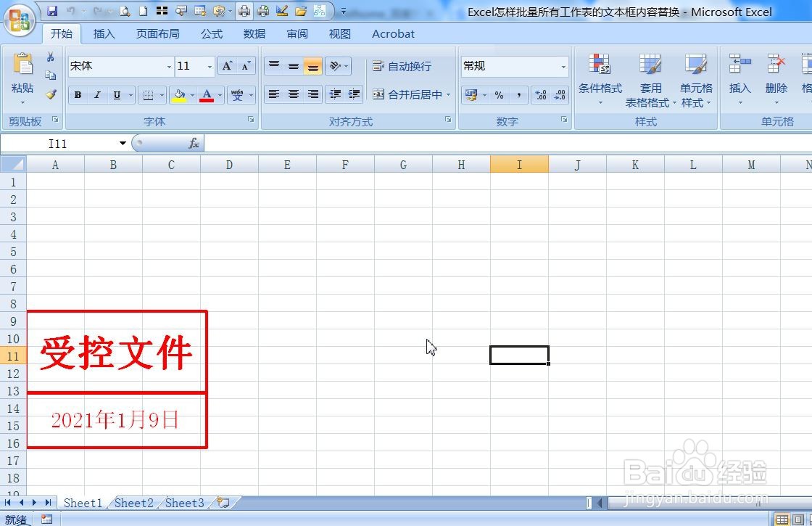Apply cell borders icon
The image size is (812, 526).
coord(148,95)
